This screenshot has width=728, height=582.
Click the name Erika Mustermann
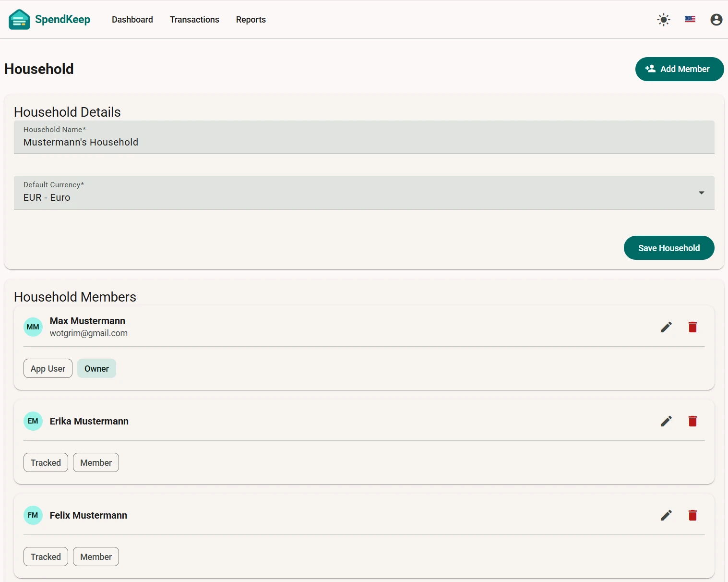[x=89, y=421]
